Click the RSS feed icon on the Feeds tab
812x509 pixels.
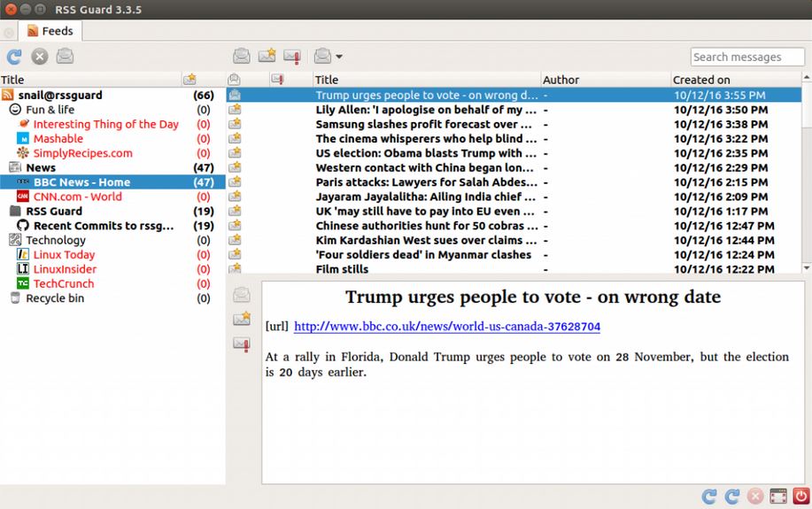pos(33,31)
